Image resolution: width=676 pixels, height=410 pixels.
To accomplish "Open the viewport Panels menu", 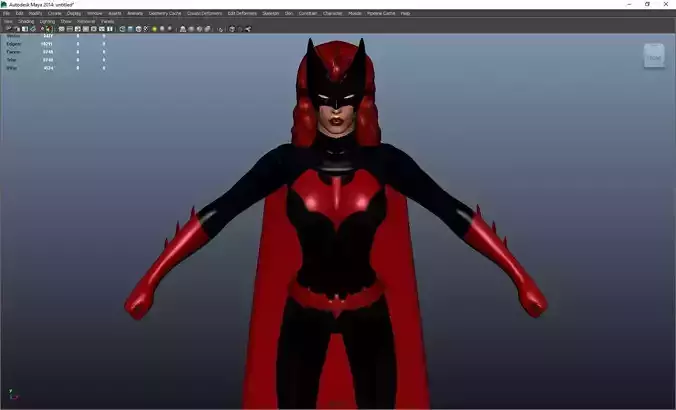I will (x=107, y=21).
